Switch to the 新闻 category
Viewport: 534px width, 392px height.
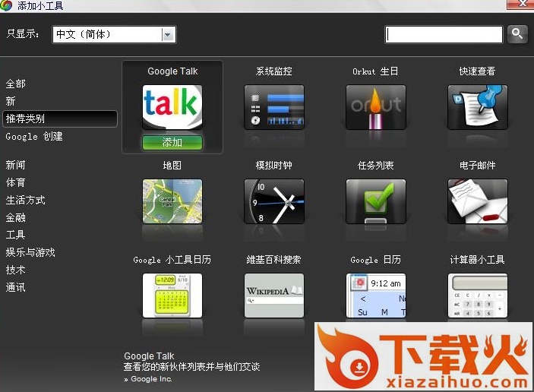[x=16, y=165]
